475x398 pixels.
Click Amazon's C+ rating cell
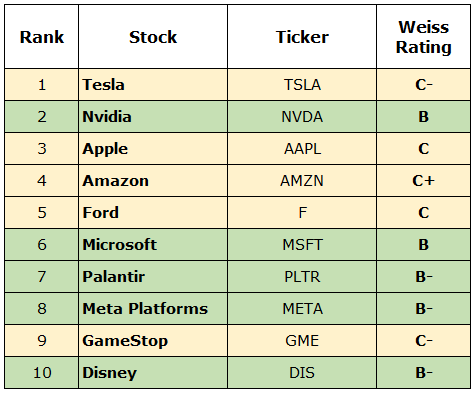click(x=423, y=181)
